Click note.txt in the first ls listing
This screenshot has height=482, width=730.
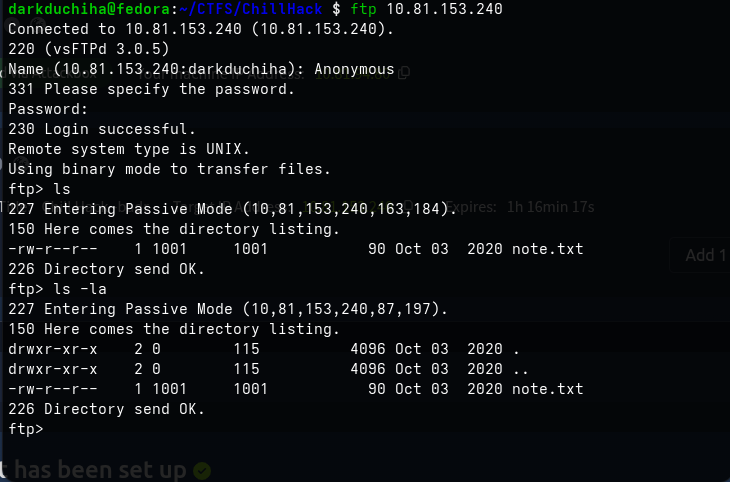(548, 249)
